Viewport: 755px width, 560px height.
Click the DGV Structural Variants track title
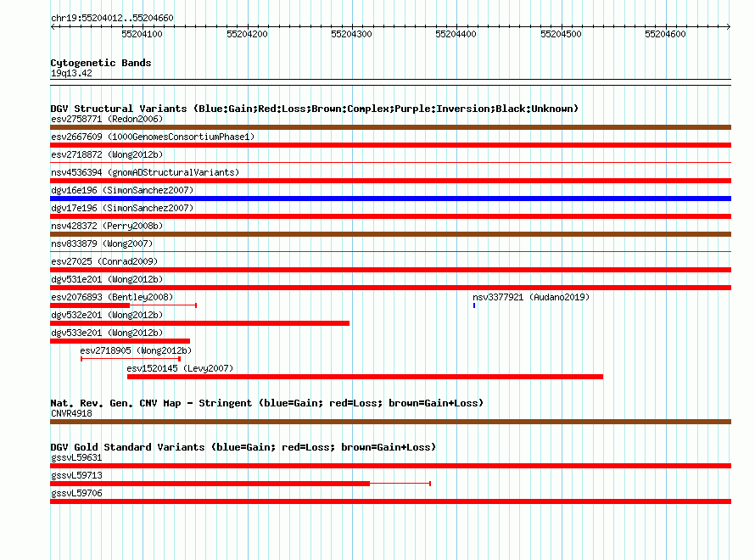[315, 109]
